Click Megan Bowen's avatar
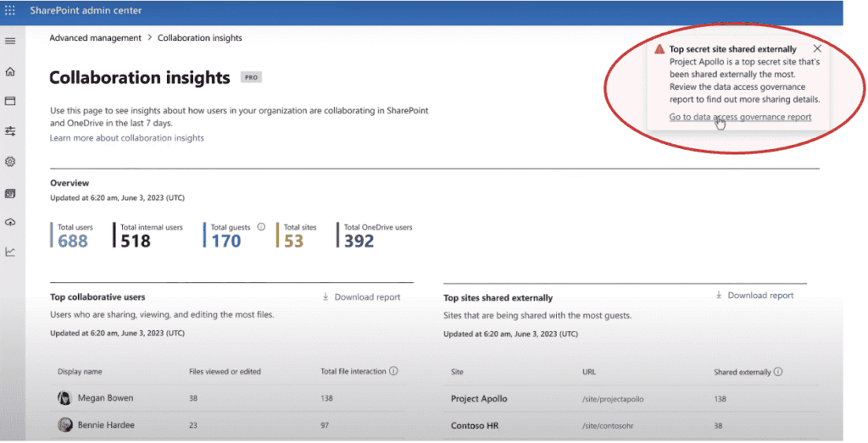This screenshot has width=868, height=443. click(64, 397)
